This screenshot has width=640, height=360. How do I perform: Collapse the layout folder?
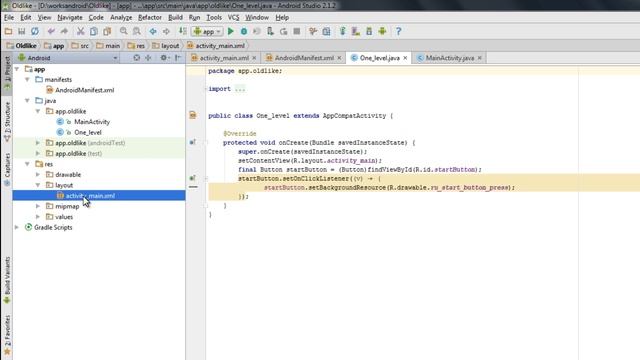point(38,185)
